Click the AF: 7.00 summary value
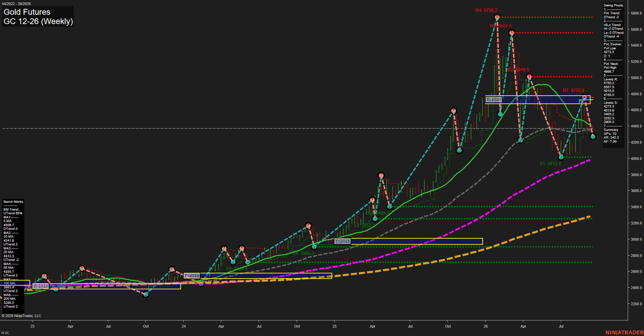This screenshot has height=336, width=644. point(610,142)
